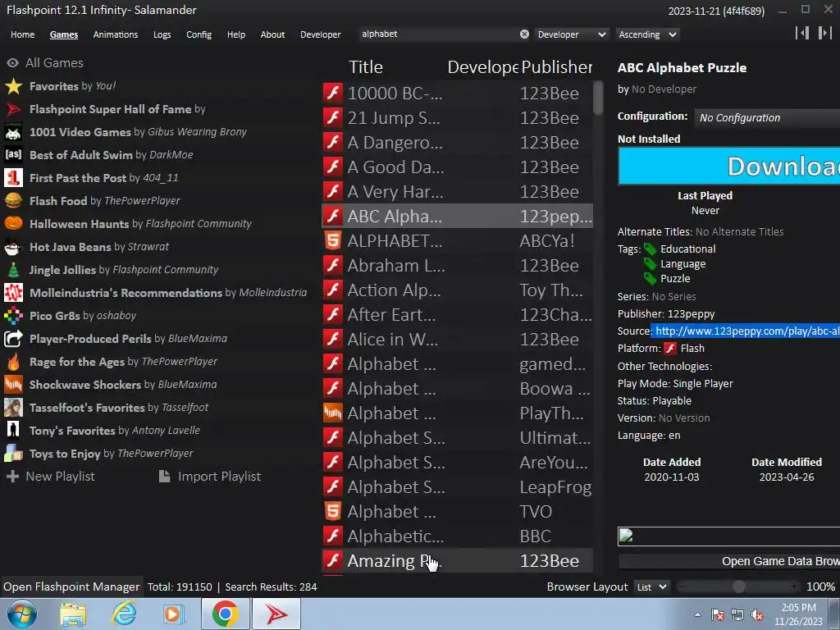Open the Animations tab

coord(115,34)
